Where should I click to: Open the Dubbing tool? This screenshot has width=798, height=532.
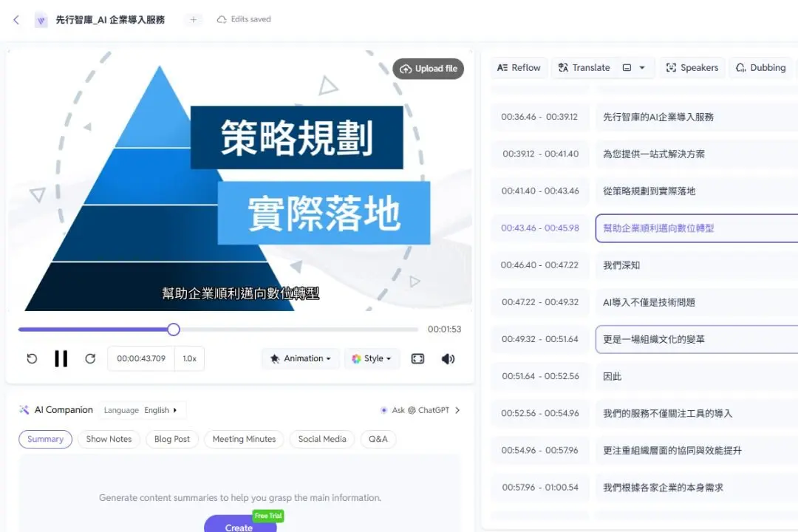(x=761, y=68)
